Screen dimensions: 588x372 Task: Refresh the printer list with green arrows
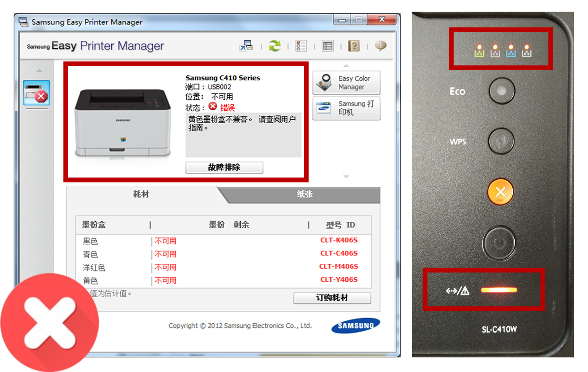pyautogui.click(x=274, y=46)
